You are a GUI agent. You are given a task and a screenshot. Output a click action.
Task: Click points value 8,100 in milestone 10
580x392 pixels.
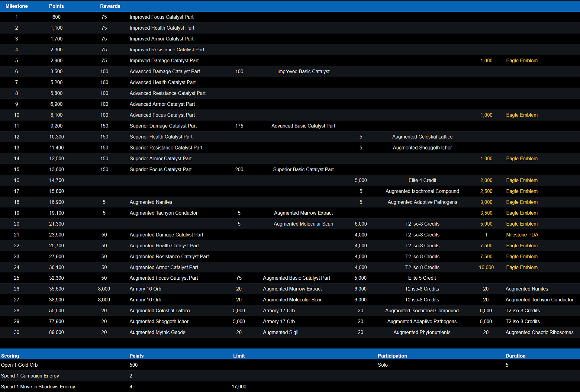(x=56, y=115)
